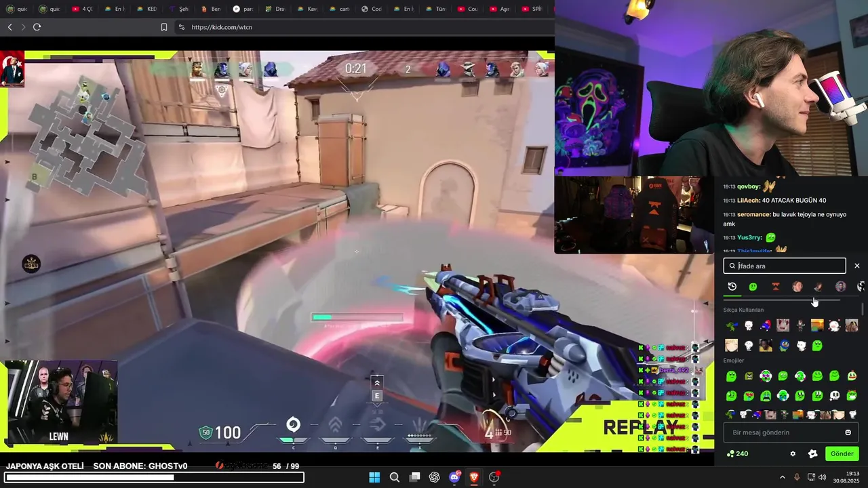Click the browser forward arrow

pyautogui.click(x=23, y=27)
